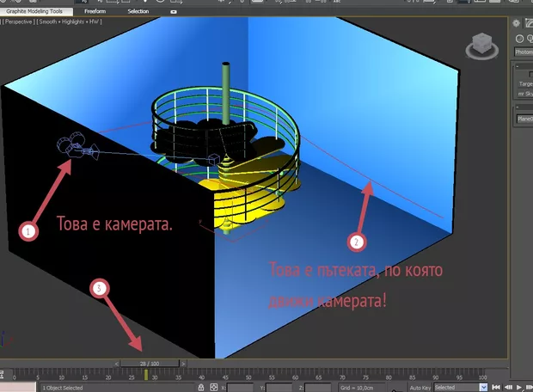Viewport: 533px width, 392px height.
Task: Open the Selection ribbon tab
Action: pos(138,11)
